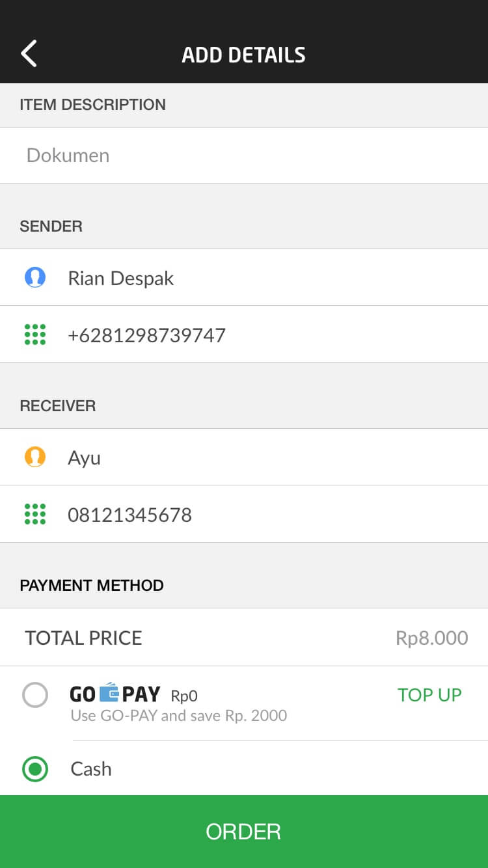Screen dimensions: 488x868
Task: Tap the Cash payment label
Action: point(91,769)
